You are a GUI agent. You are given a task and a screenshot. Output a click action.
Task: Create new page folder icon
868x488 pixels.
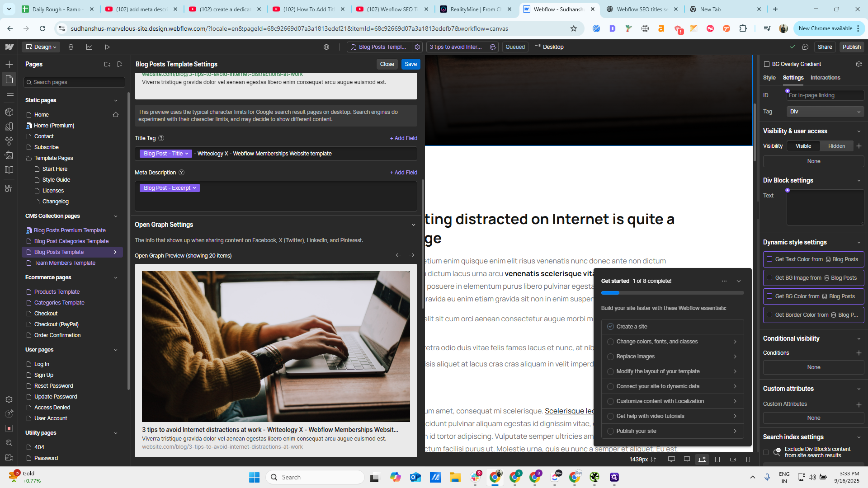[x=107, y=64]
